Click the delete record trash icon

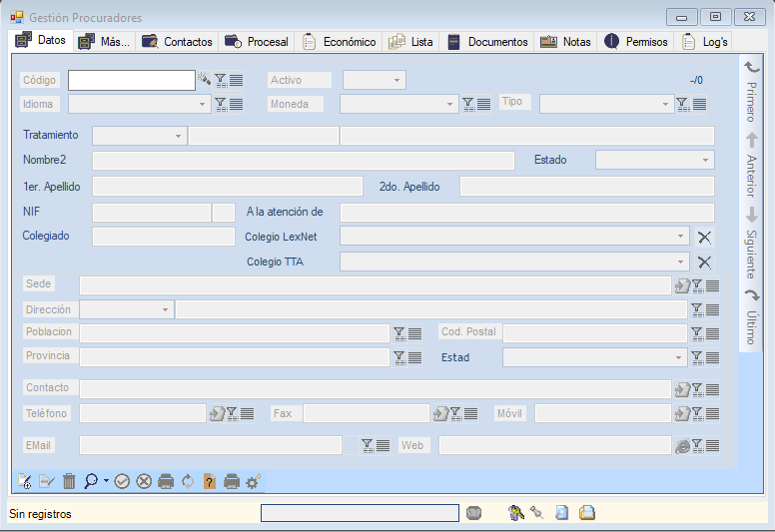click(69, 481)
